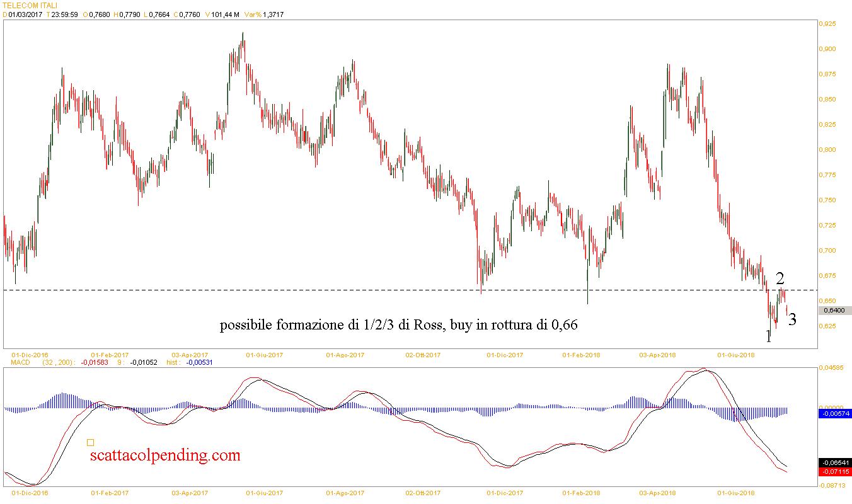Click the MACD value -0,01583
Image resolution: width=852 pixels, height=504 pixels.
pos(95,362)
